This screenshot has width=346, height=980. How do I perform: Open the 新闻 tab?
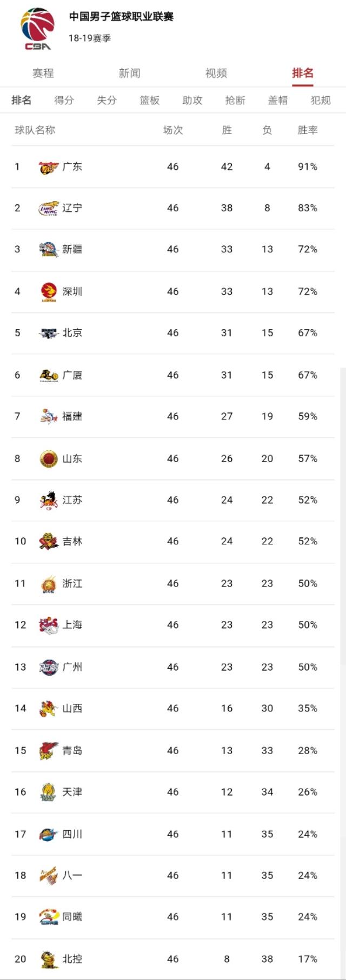point(130,73)
